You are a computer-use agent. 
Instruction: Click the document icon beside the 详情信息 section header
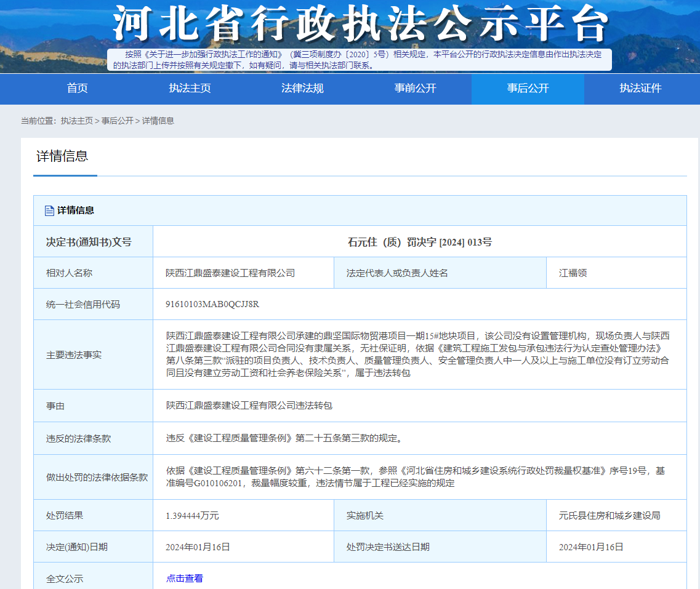tap(49, 210)
